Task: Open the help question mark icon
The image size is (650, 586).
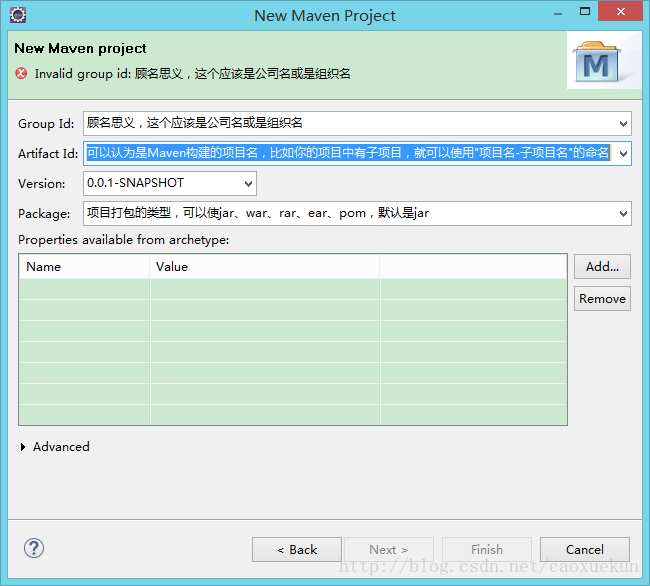Action: [x=34, y=548]
